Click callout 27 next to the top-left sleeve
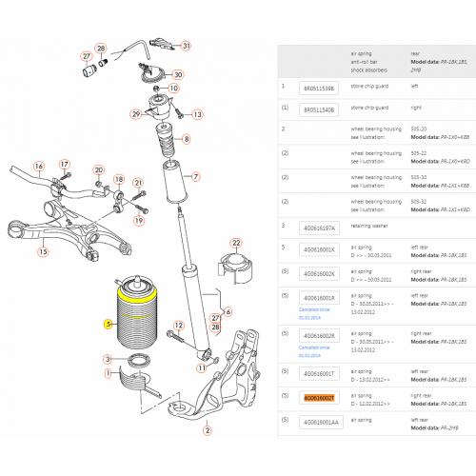 (87, 56)
